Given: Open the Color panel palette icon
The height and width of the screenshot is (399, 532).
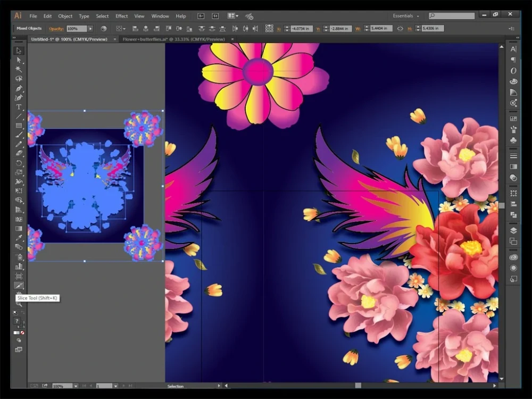Looking at the screenshot, I should 513,81.
